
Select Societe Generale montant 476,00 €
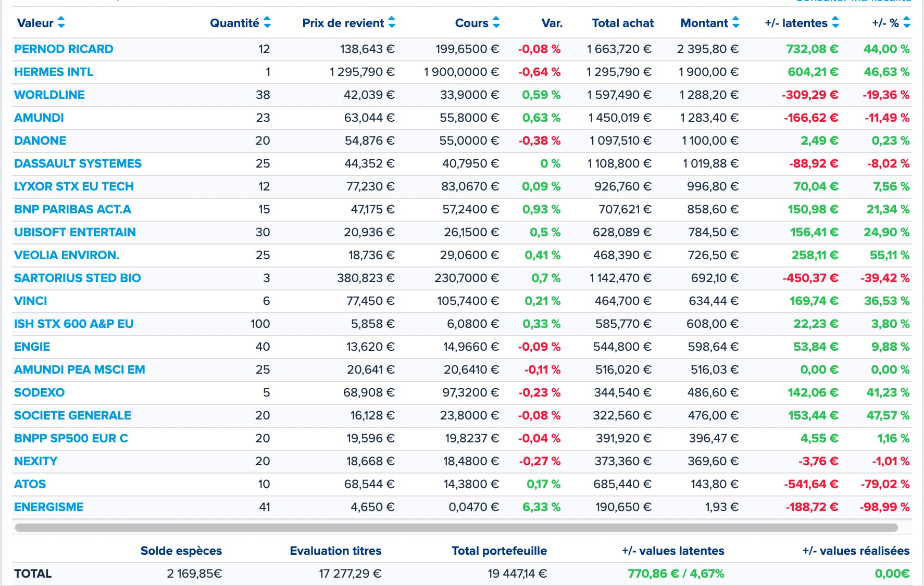point(713,415)
